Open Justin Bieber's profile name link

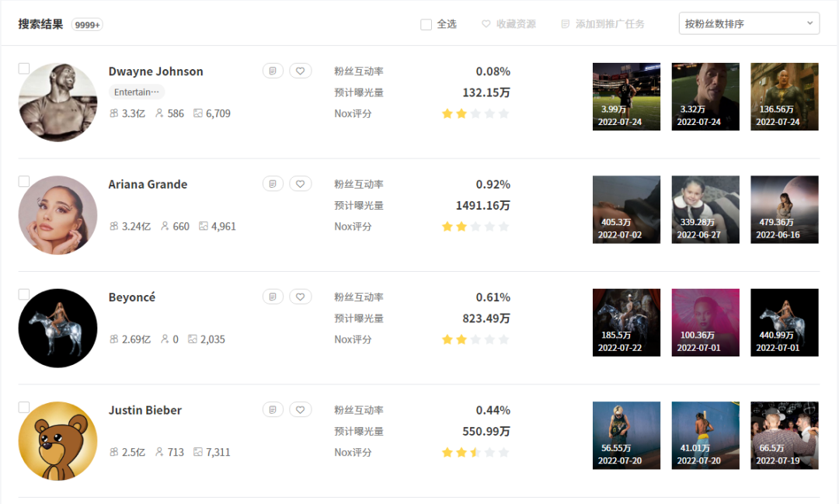(145, 410)
